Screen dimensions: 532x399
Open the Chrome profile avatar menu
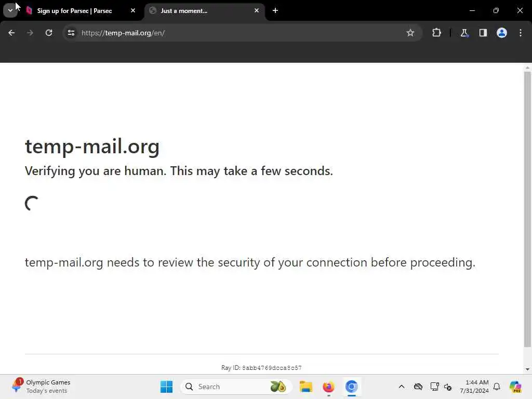pos(501,33)
